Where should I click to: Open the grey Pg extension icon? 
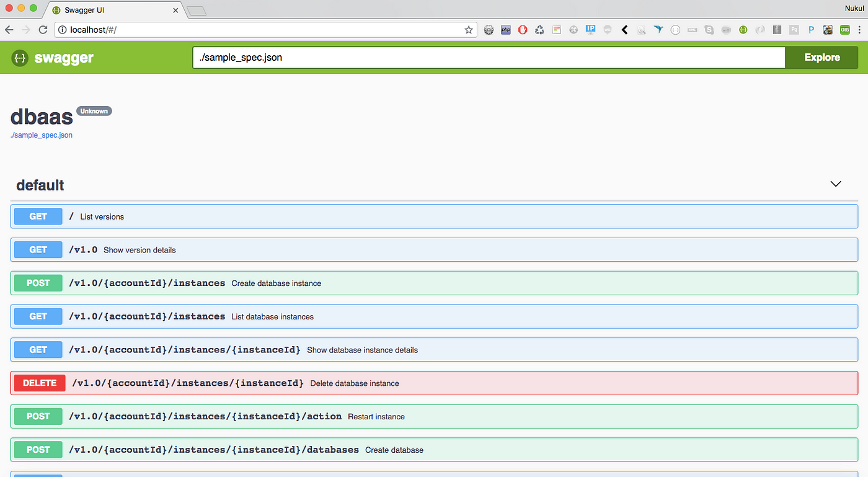coord(794,30)
